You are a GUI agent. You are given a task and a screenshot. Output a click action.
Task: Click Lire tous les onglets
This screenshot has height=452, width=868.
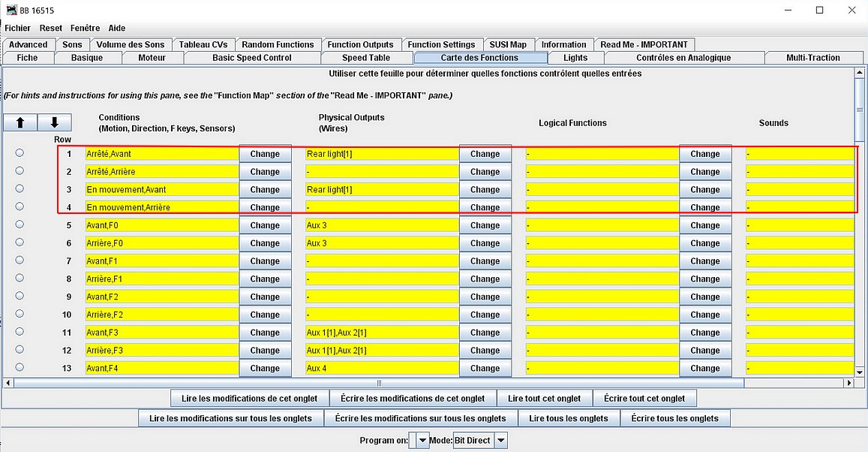(x=569, y=418)
